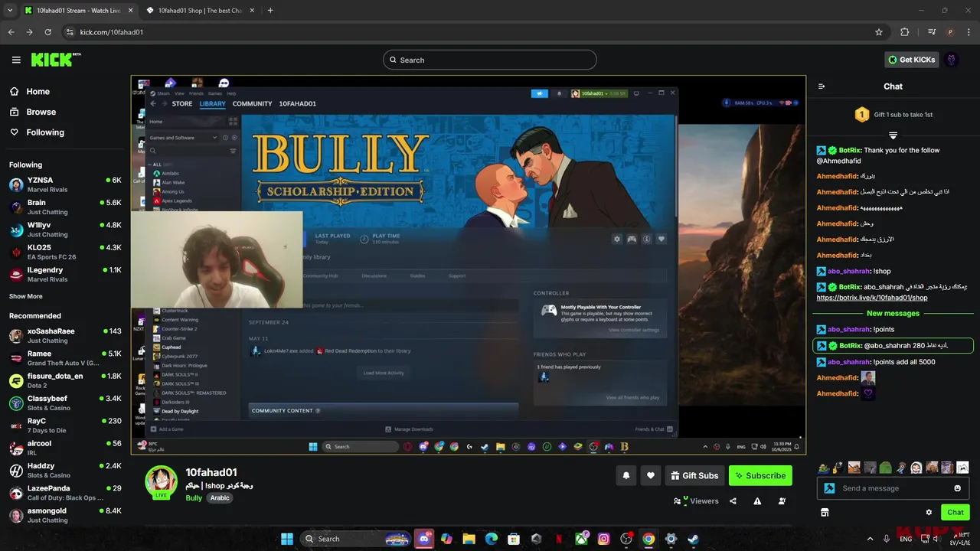Open chat settings gear icon
The height and width of the screenshot is (551, 980).
[929, 512]
